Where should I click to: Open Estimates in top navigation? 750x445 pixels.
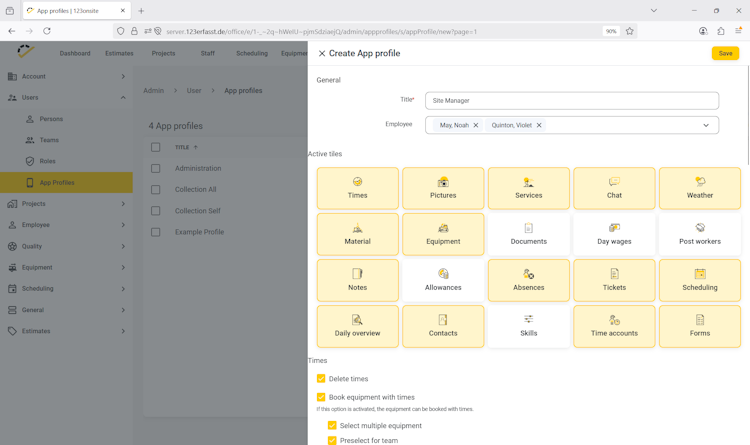[119, 54]
